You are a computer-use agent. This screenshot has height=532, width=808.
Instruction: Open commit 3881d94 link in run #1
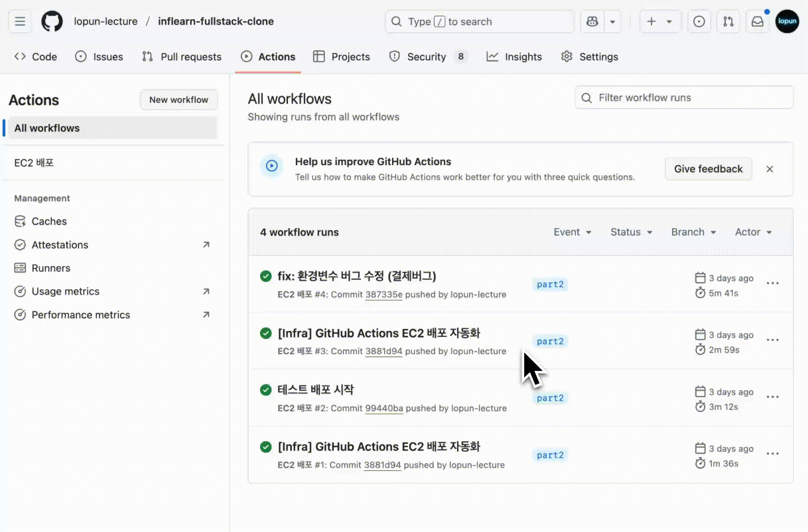[382, 465]
